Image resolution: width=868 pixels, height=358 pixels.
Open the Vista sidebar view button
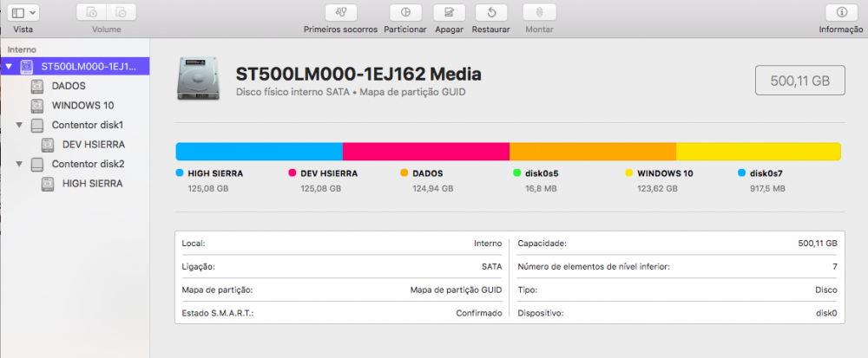tap(23, 12)
